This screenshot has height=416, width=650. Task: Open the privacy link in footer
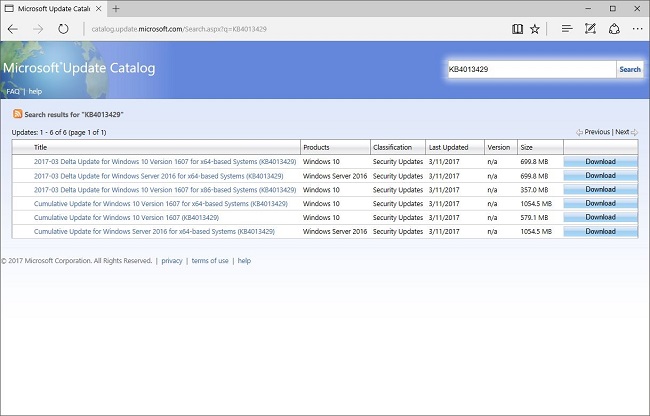click(x=172, y=261)
